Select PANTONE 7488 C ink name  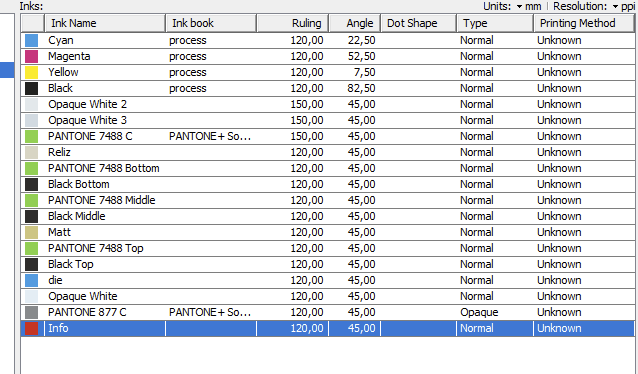click(x=90, y=136)
